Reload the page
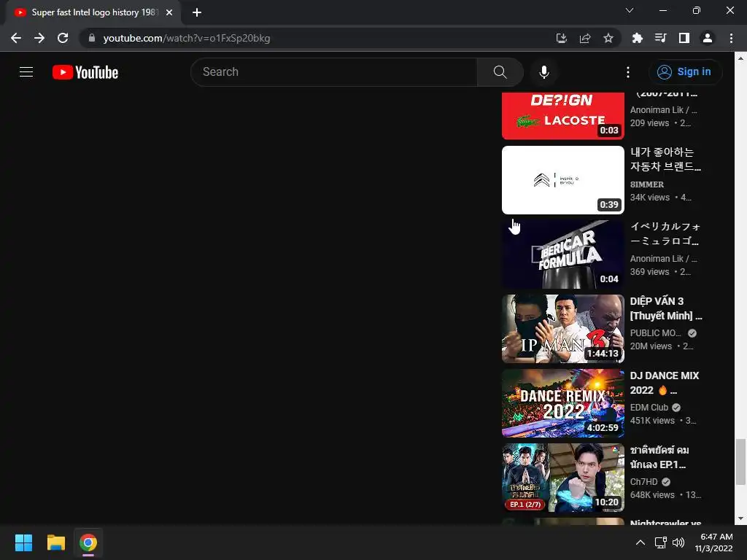This screenshot has height=560, width=747. click(63, 38)
